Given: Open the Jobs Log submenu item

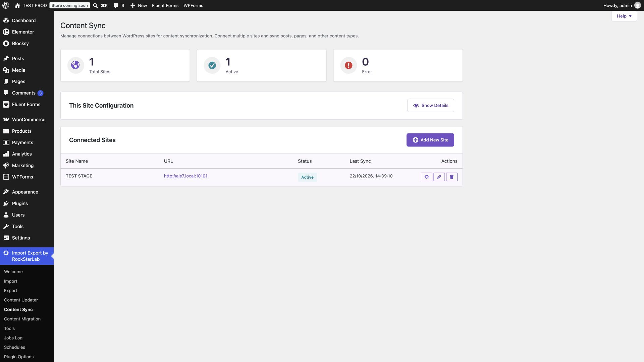Looking at the screenshot, I should (13, 338).
